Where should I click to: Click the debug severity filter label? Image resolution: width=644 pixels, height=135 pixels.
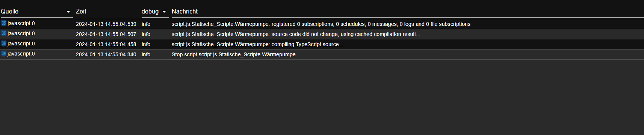tap(150, 12)
